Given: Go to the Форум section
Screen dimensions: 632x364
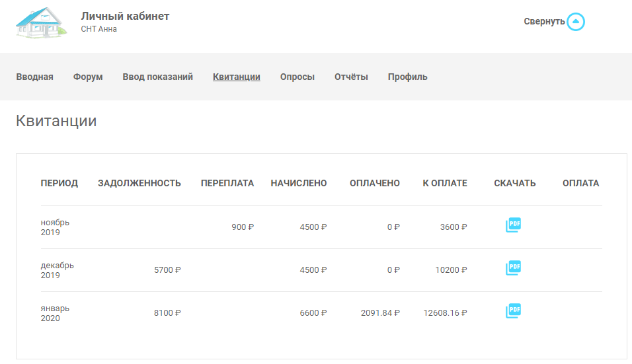Looking at the screenshot, I should [88, 77].
